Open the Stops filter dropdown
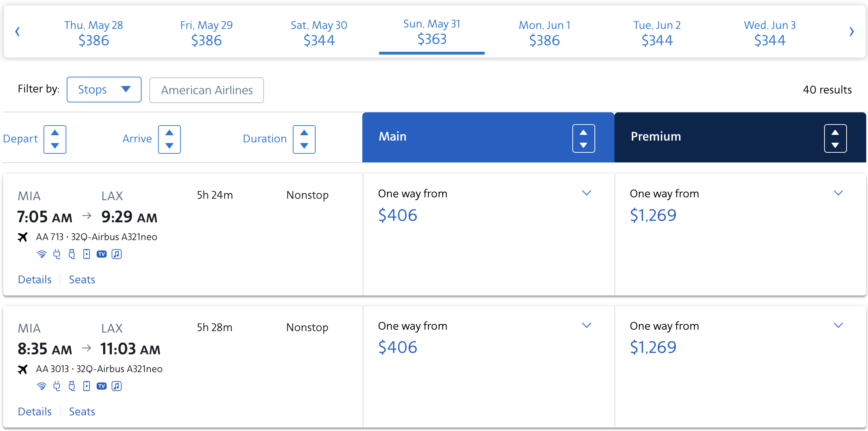 pos(104,90)
